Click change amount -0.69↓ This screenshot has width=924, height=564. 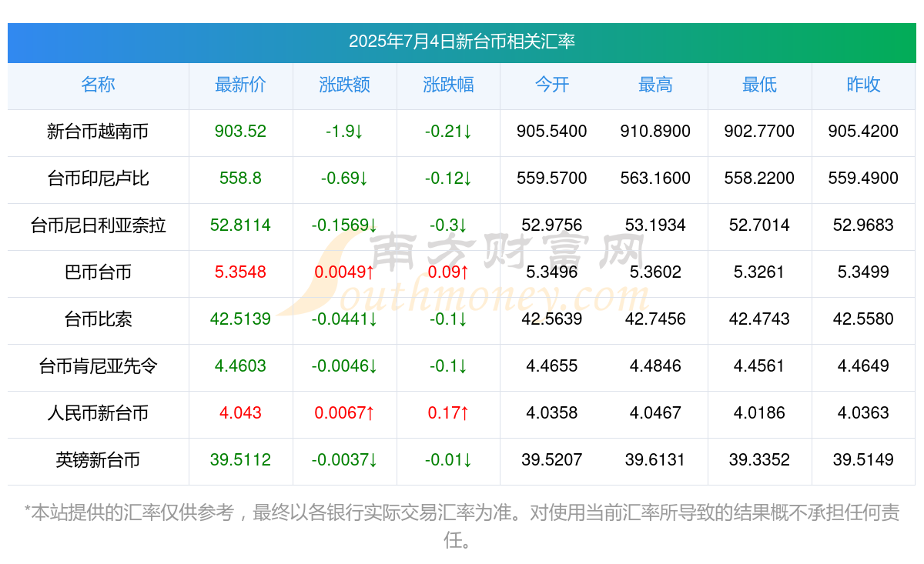point(344,179)
